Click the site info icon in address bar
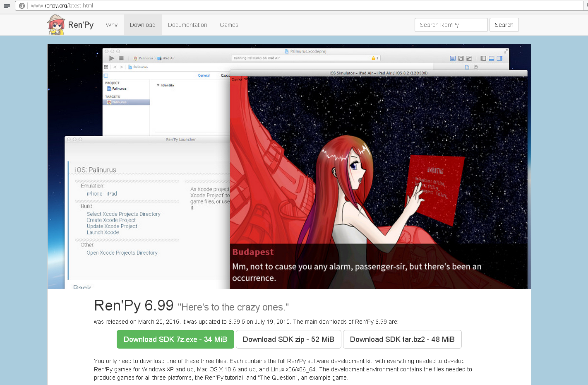This screenshot has height=385, width=588. pyautogui.click(x=22, y=6)
